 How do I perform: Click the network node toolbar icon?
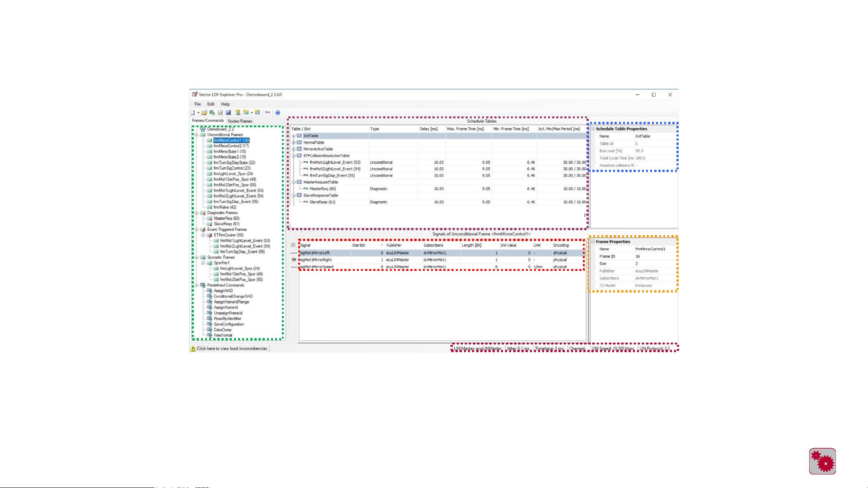(x=238, y=112)
